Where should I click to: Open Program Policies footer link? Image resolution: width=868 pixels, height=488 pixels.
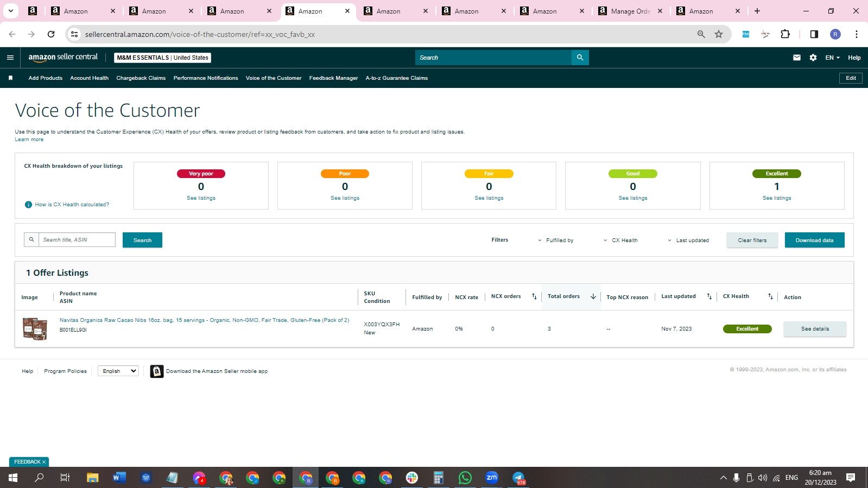point(65,371)
